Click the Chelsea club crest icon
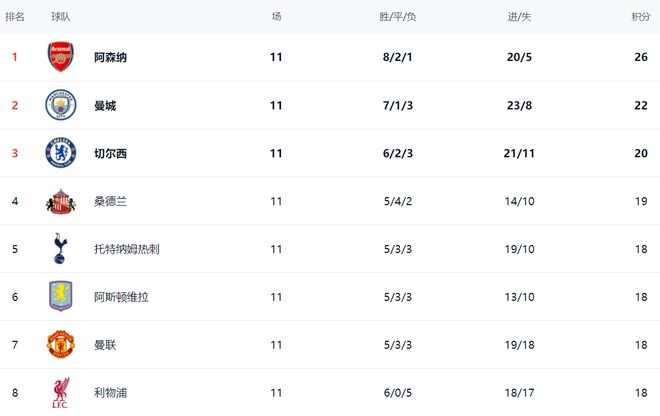Screen dimensions: 660x416 (x=61, y=153)
